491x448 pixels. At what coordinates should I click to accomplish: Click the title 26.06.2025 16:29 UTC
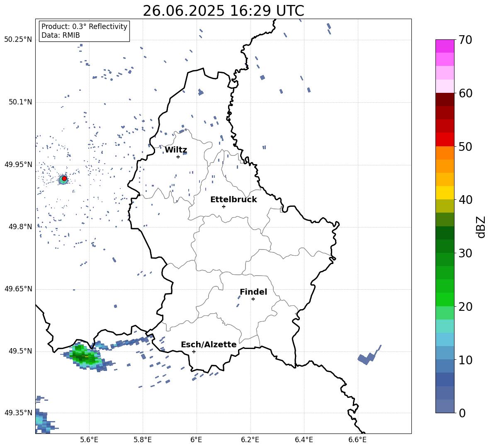[x=224, y=11]
